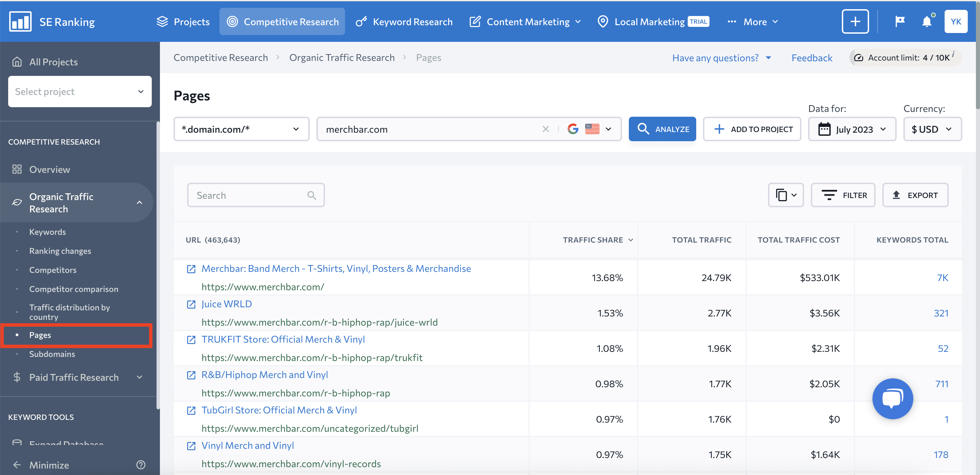The image size is (980, 475).
Task: Click the account limit info icon
Action: tap(953, 54)
